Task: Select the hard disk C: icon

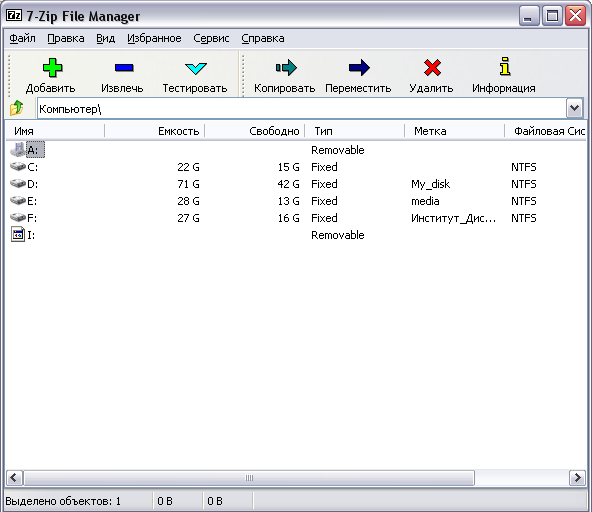Action: coord(18,166)
